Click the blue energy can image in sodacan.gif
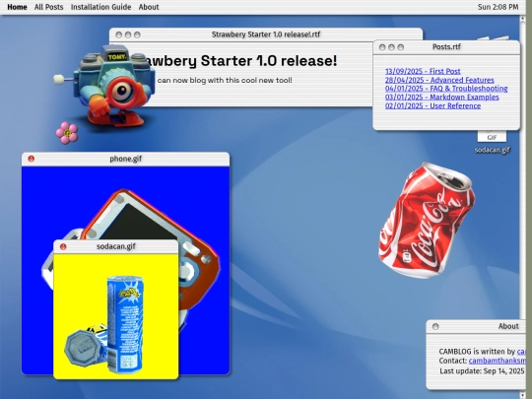The width and height of the screenshot is (532, 399). [x=125, y=324]
